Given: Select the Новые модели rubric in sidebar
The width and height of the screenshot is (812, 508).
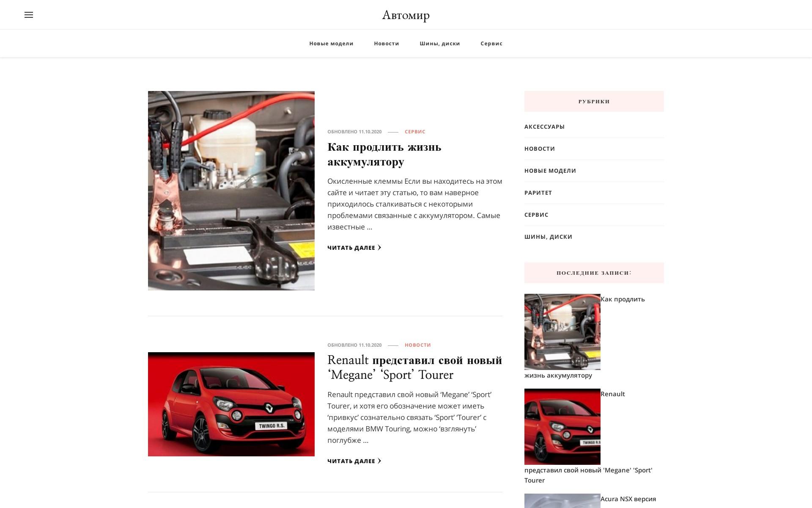Looking at the screenshot, I should (x=550, y=171).
